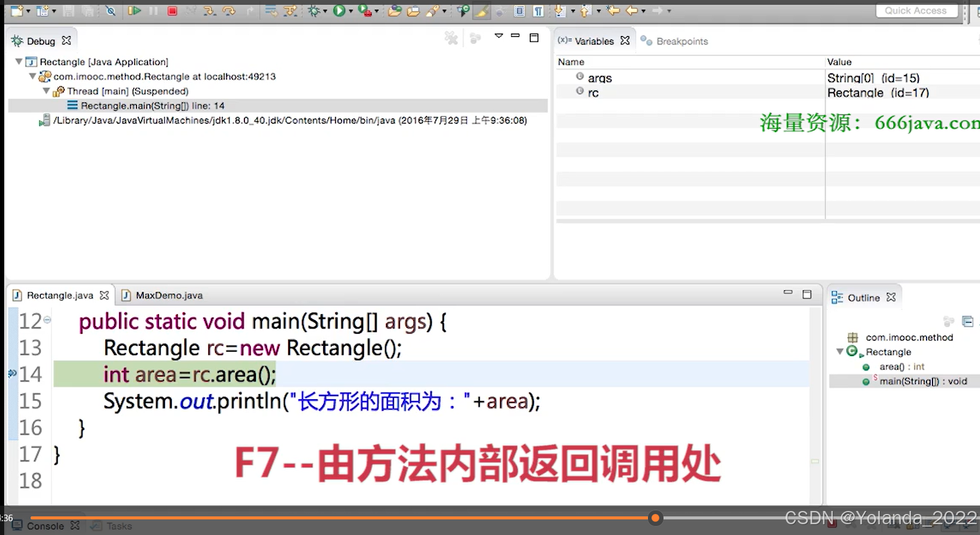Select the args variable row
Screen dimensions: 980x535
point(768,78)
